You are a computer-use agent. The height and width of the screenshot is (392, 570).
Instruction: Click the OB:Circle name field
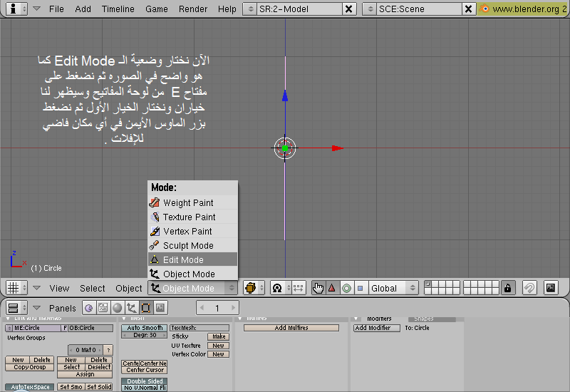pos(90,328)
